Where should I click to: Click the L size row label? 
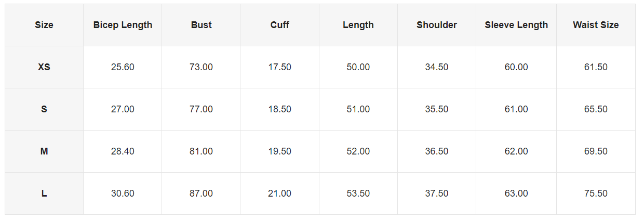click(44, 193)
